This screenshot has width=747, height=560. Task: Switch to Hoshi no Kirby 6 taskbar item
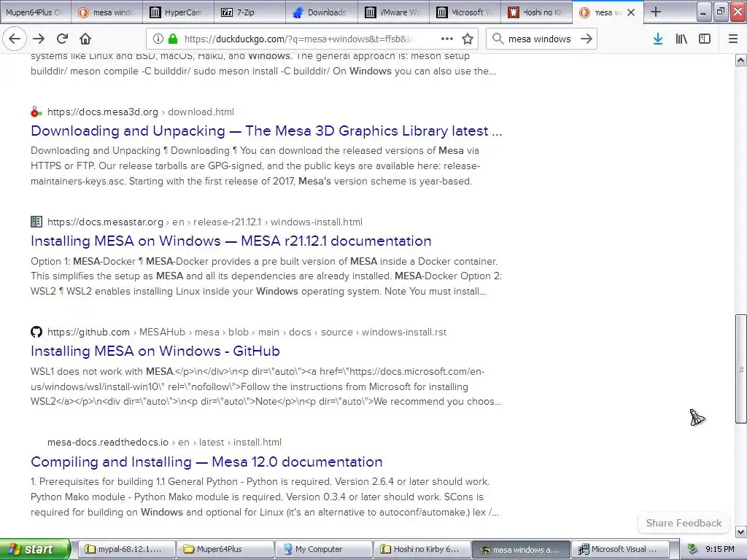coord(422,550)
